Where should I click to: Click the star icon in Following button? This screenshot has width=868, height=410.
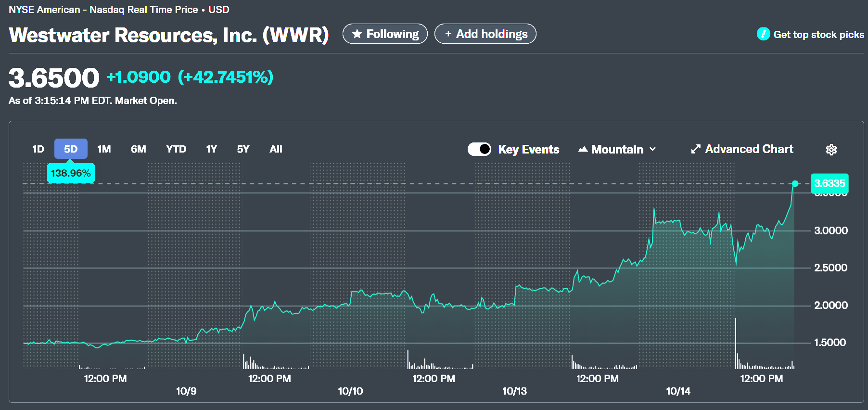pos(357,34)
